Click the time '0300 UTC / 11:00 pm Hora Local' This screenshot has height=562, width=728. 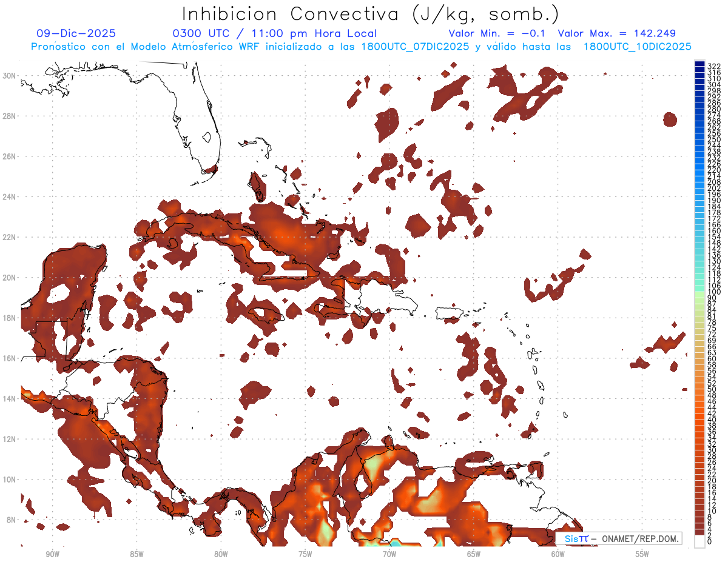tap(275, 33)
